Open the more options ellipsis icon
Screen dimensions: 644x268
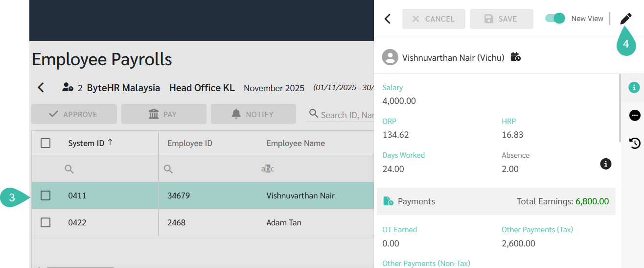635,115
